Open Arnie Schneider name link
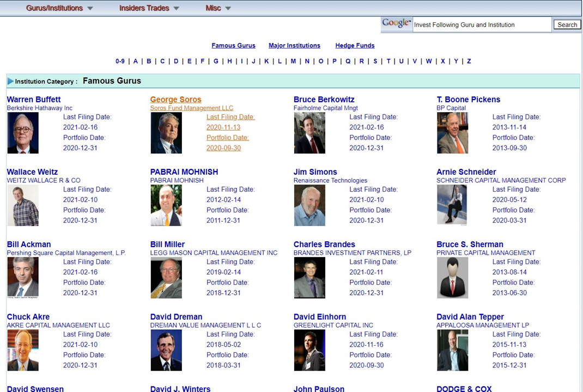 466,172
